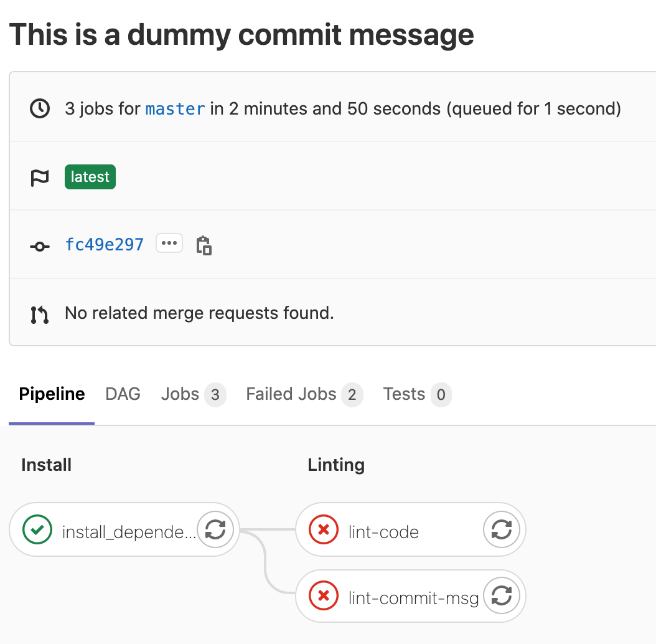The width and height of the screenshot is (656, 644).
Task: Open the lint-code job details
Action: click(383, 532)
